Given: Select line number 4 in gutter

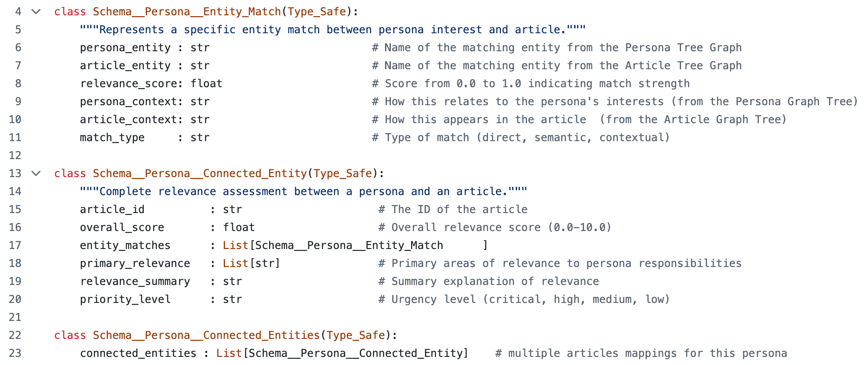Looking at the screenshot, I should [18, 12].
